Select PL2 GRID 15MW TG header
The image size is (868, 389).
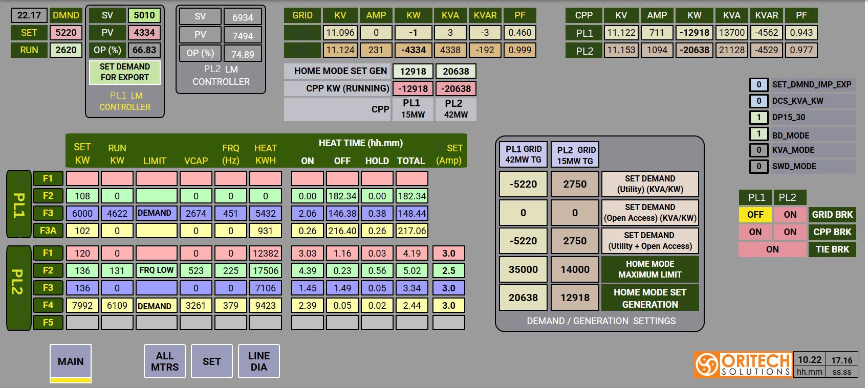pyautogui.click(x=575, y=155)
